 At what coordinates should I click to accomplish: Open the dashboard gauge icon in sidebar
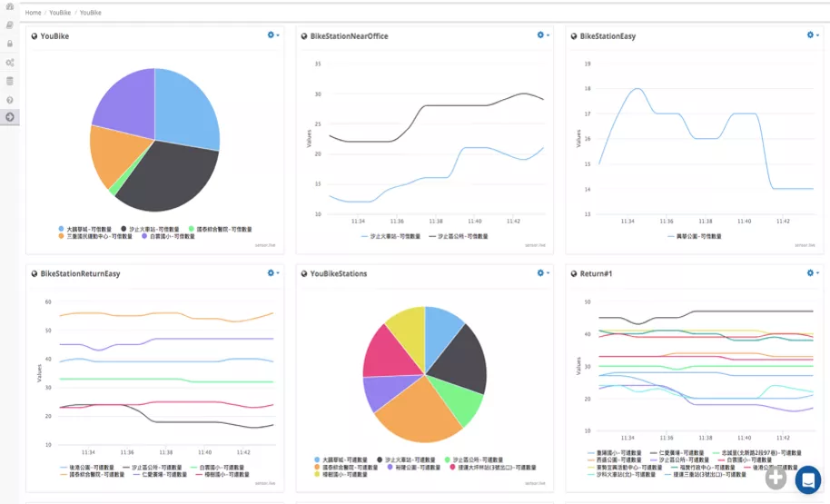pos(9,7)
